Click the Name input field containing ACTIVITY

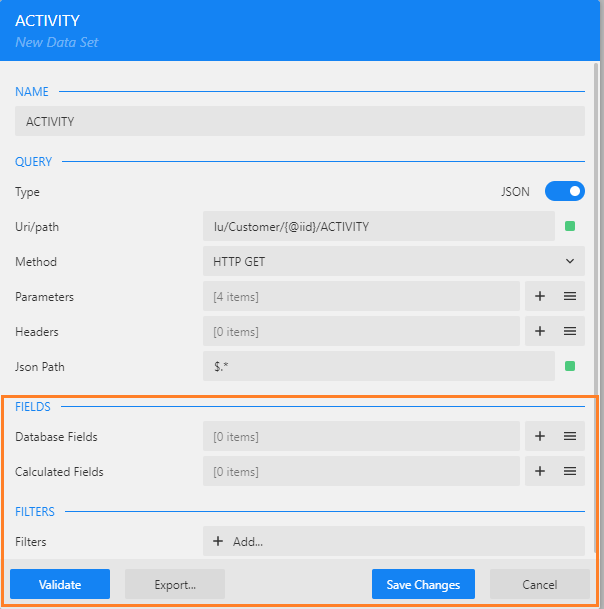click(300, 121)
